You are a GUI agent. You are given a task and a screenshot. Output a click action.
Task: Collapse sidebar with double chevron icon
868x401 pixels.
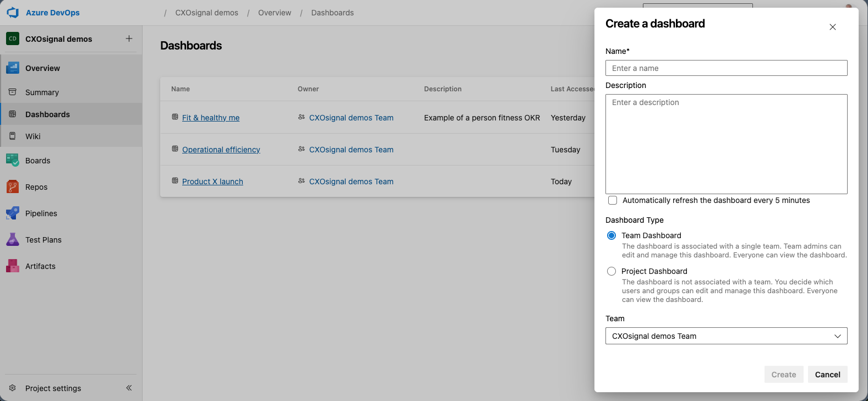[129, 388]
